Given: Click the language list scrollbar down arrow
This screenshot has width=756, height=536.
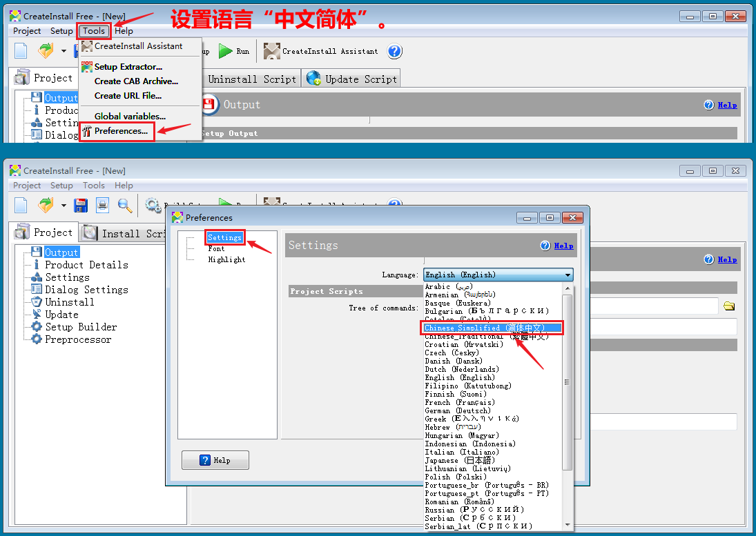Looking at the screenshot, I should tap(568, 525).
